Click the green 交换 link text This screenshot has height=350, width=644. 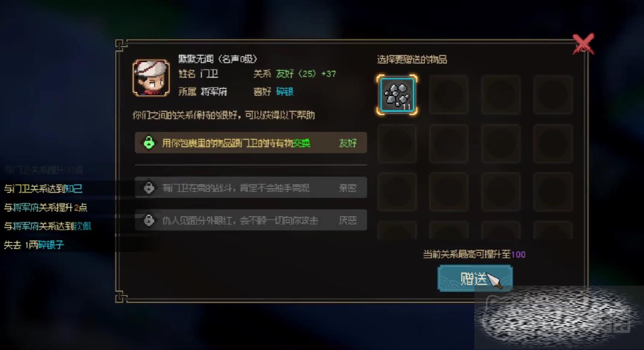[302, 143]
